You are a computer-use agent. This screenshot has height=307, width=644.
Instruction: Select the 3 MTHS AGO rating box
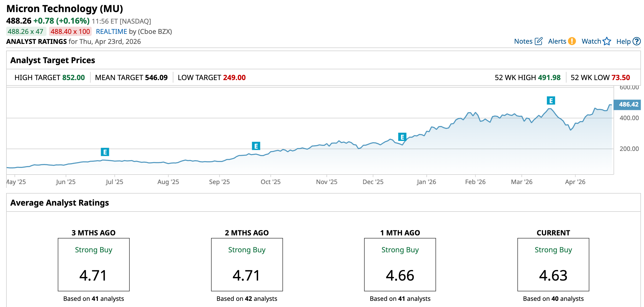pyautogui.click(x=93, y=264)
